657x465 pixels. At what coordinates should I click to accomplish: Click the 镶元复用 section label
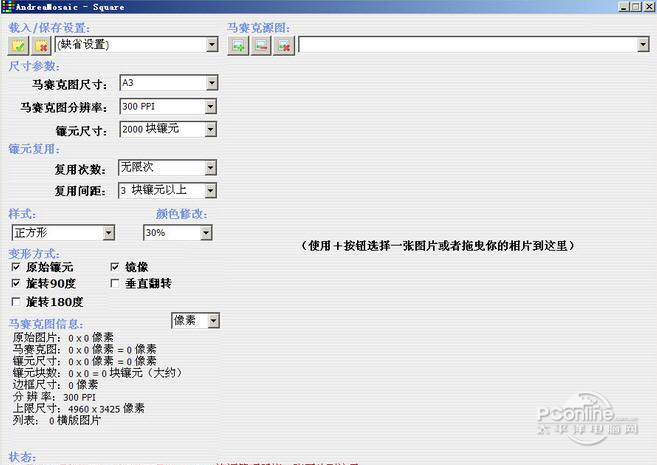[34, 149]
